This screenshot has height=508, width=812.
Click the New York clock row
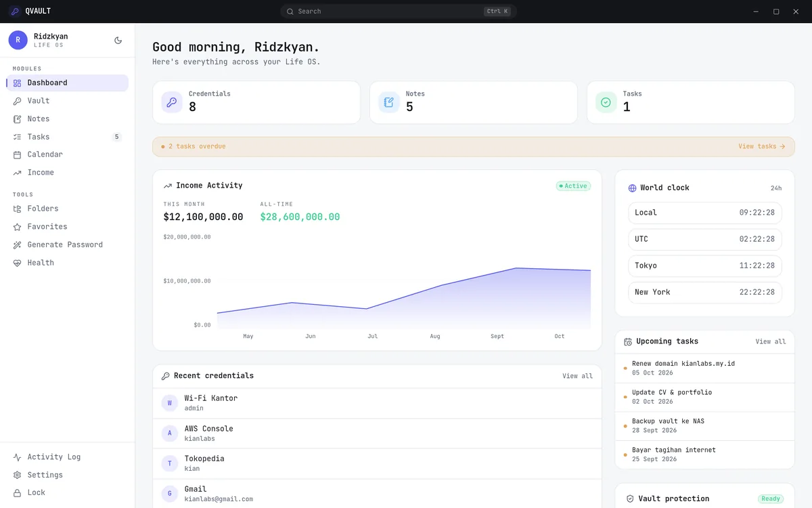pos(704,292)
